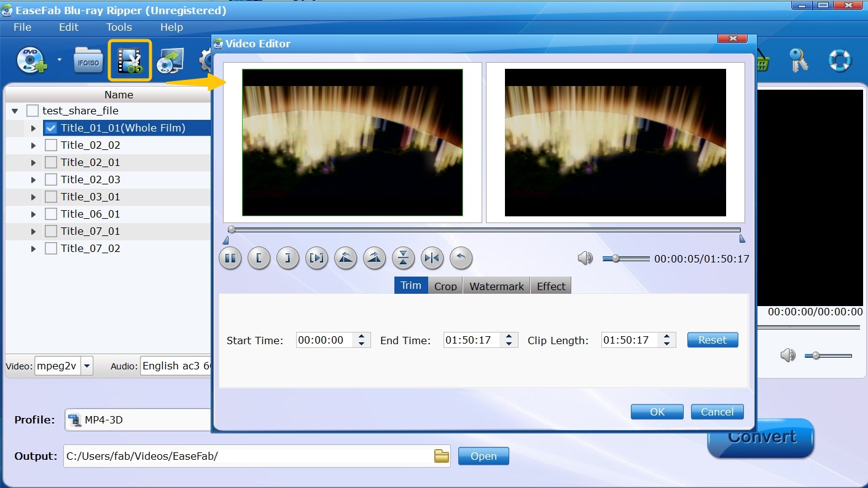Click Cancel in the Video Editor
Viewport: 868px width, 488px height.
[717, 412]
